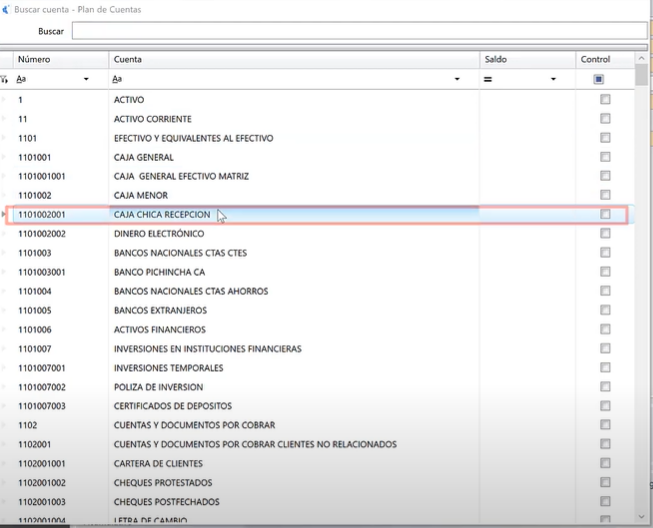The width and height of the screenshot is (653, 528).
Task: Select the CHEQUES PROTESTADOS account
Action: point(163,483)
